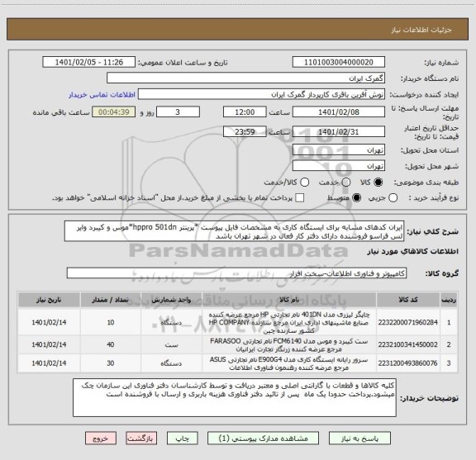The width and height of the screenshot is (476, 460).
Task: Click the تاریخ نیاز column header
Action: (49, 300)
